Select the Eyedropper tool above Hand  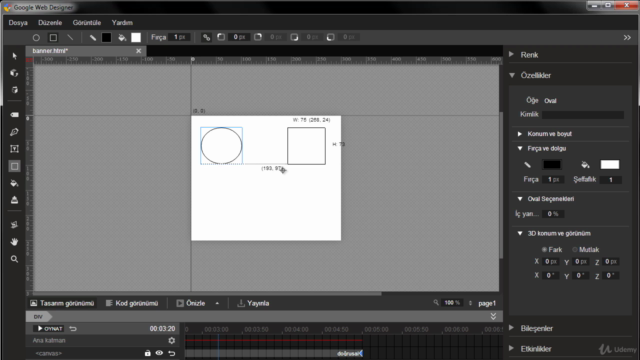point(14,225)
